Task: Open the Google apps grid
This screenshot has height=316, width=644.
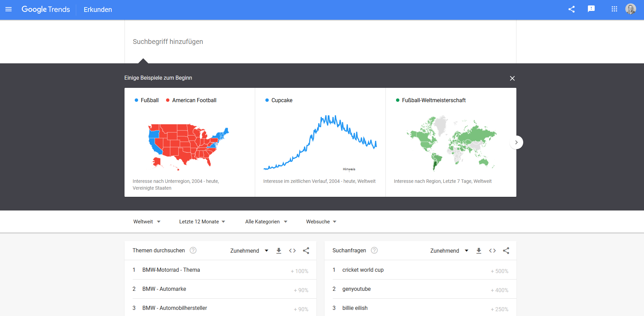Action: [614, 9]
